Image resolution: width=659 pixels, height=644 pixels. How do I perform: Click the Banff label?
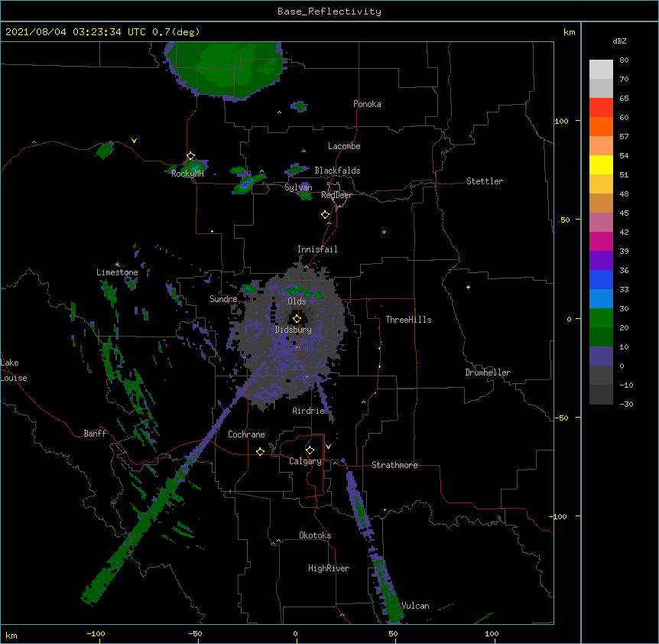click(95, 434)
